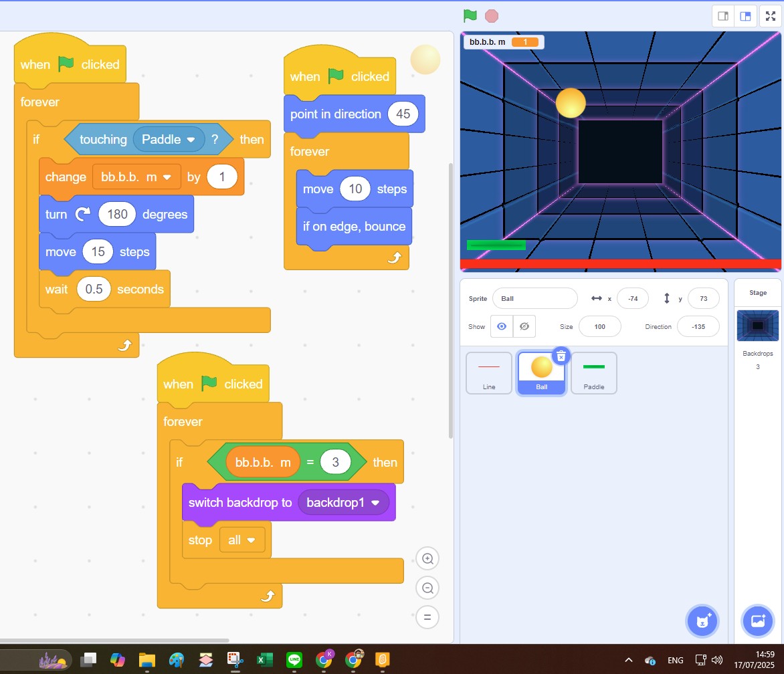
Task: Edit the wait 0.5 seconds value
Action: pyautogui.click(x=94, y=290)
